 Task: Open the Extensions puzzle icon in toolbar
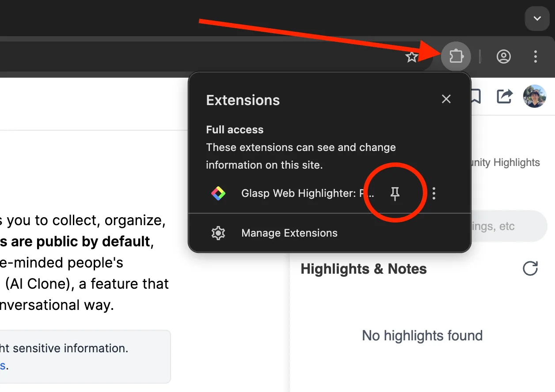[456, 57]
